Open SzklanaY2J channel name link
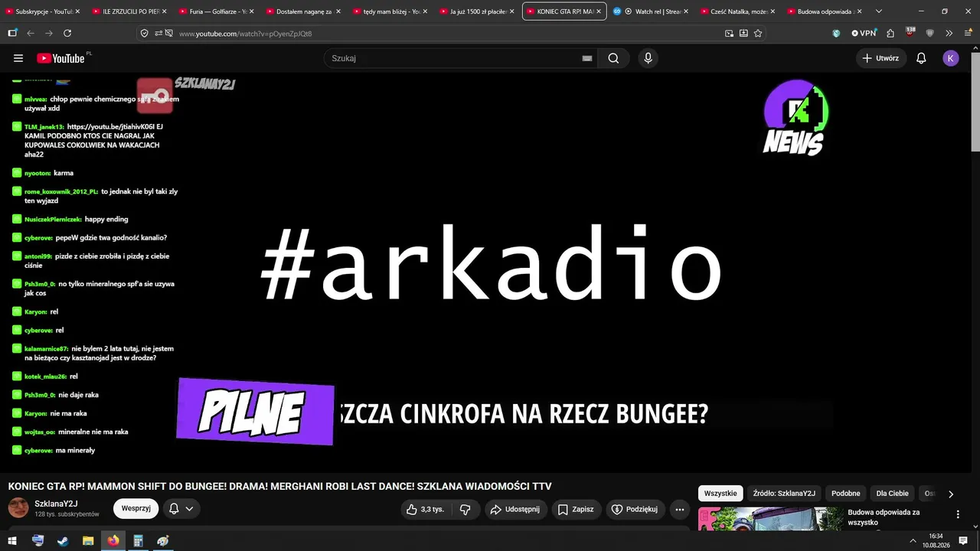This screenshot has width=980, height=551. 56,504
